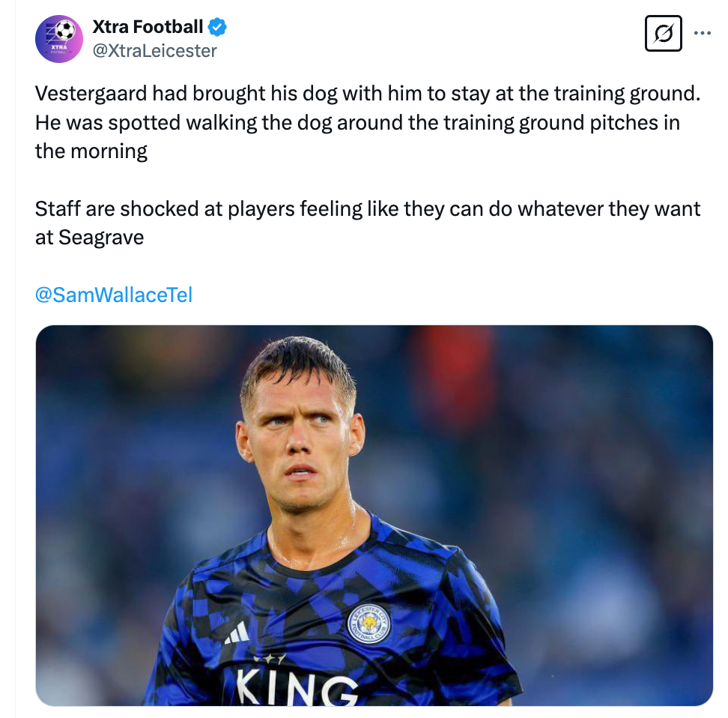Open the three-dot more options menu
Screen dimensions: 728x718
point(702,33)
